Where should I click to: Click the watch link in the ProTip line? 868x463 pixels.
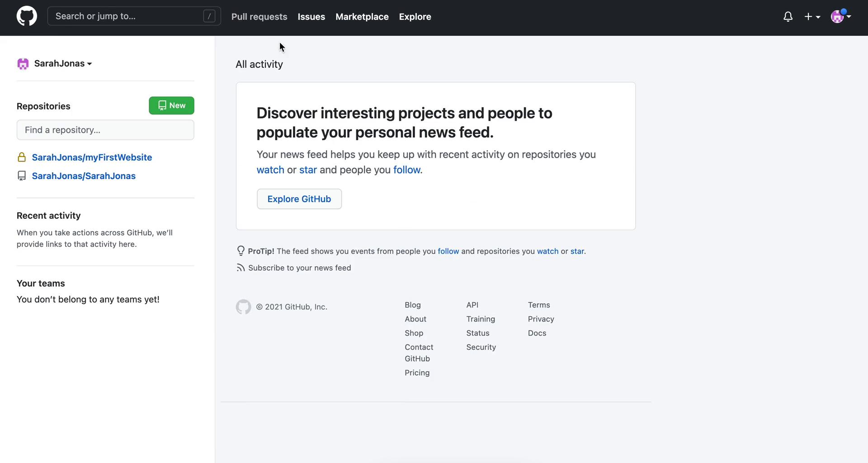pos(547,251)
